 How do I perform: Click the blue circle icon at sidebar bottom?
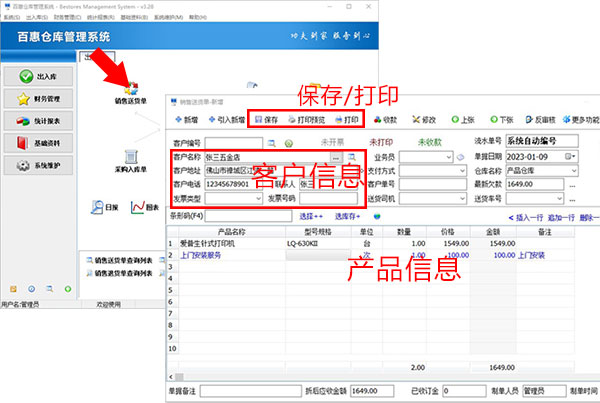coord(32,289)
